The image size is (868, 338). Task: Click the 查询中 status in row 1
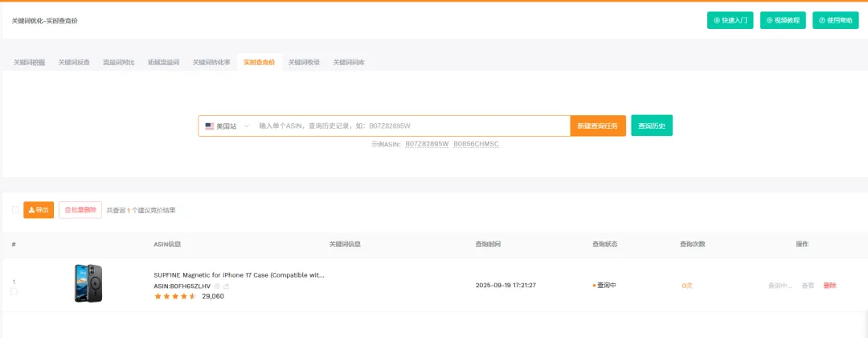(604, 286)
